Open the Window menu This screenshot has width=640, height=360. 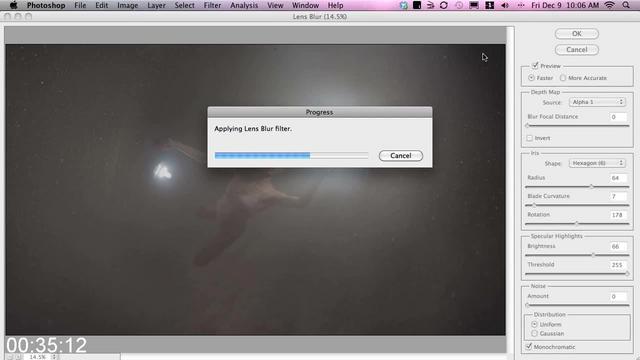[305, 5]
